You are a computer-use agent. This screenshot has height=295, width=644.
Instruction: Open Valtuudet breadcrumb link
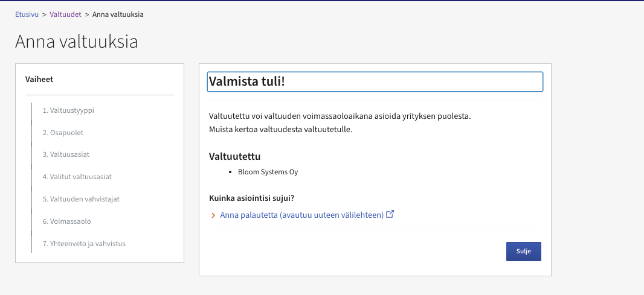(65, 14)
